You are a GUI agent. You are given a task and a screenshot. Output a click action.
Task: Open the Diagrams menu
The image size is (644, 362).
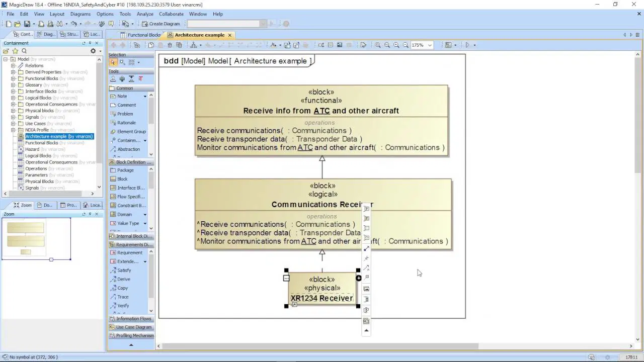[80, 14]
